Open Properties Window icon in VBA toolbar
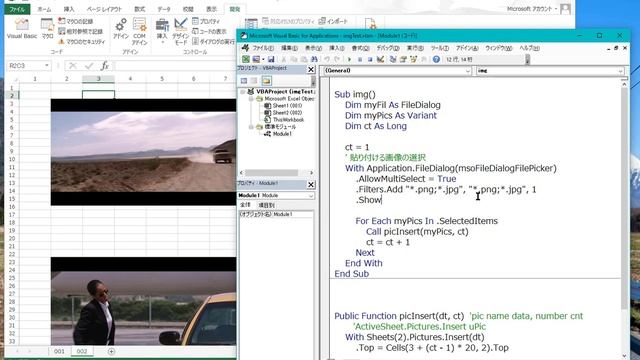Screen dimensions: 640x360 click(403, 60)
